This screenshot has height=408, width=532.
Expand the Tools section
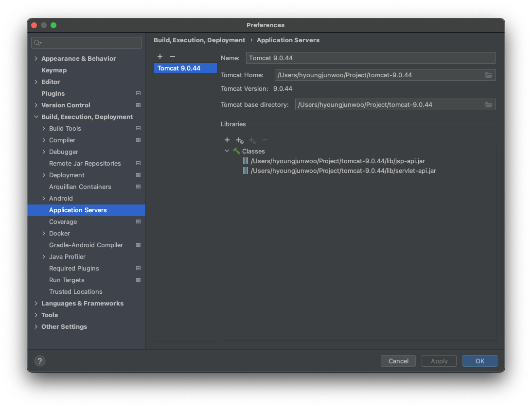(x=36, y=315)
